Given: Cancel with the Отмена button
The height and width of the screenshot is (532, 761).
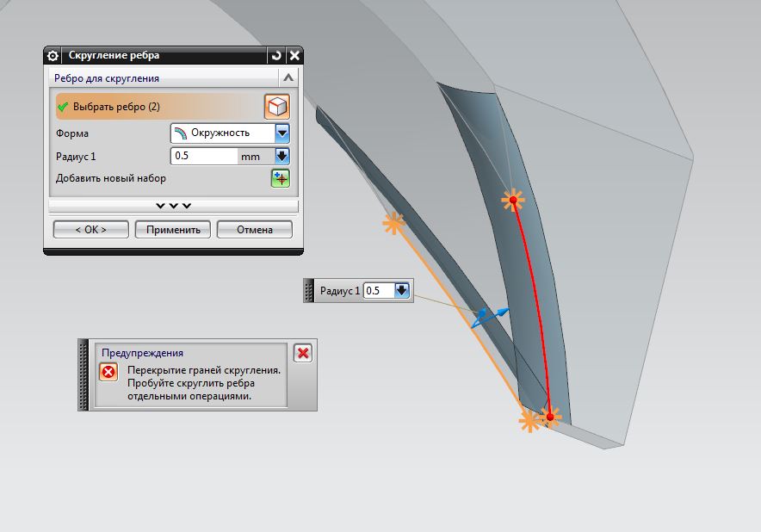Looking at the screenshot, I should coord(254,230).
